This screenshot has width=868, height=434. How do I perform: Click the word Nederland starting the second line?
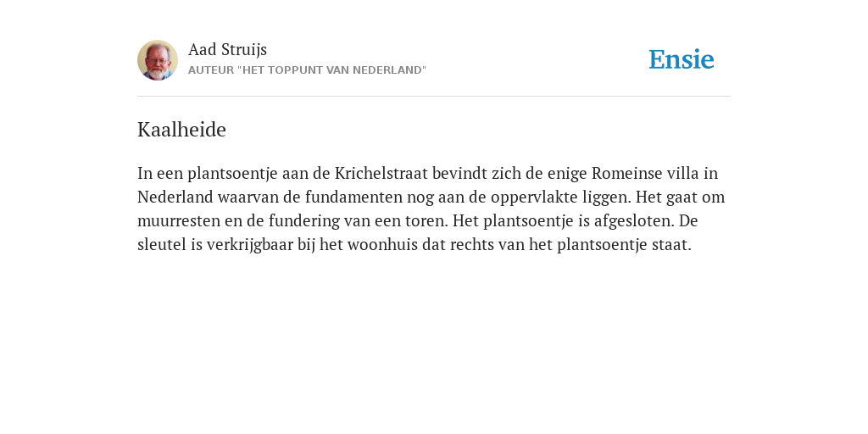click(175, 197)
